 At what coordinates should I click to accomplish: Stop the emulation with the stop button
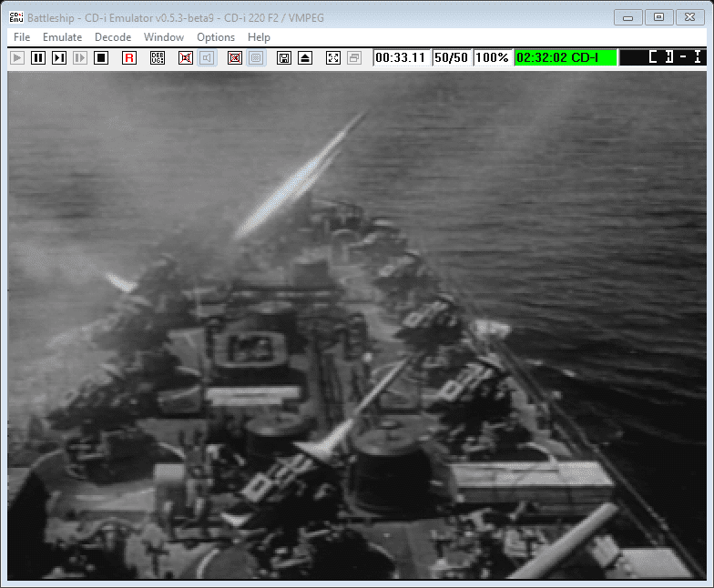pos(101,57)
